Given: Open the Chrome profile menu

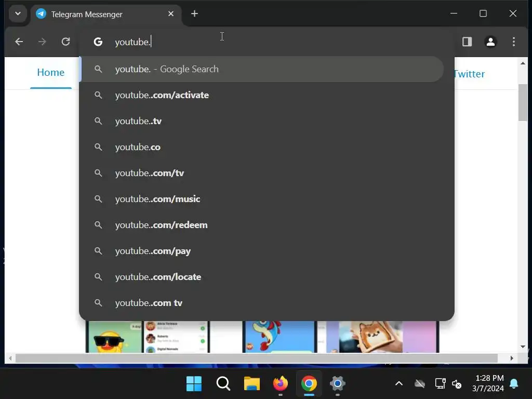Looking at the screenshot, I should (x=490, y=42).
